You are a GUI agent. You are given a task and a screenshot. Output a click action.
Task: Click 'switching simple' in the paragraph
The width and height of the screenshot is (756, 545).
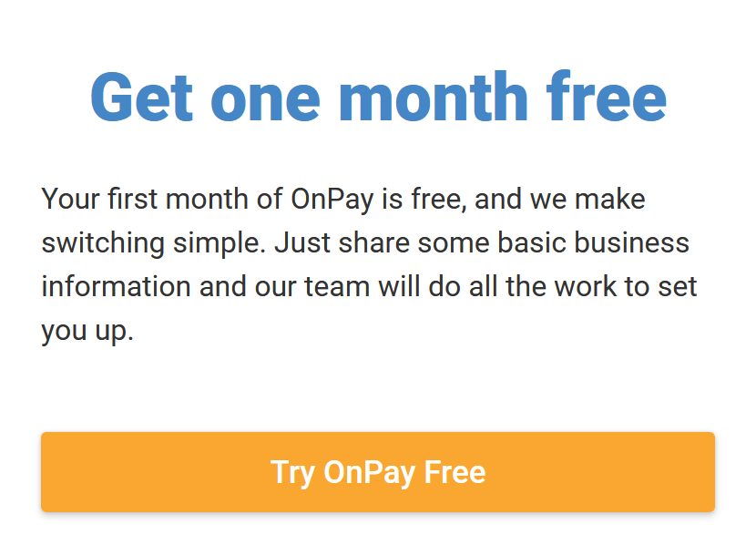153,243
